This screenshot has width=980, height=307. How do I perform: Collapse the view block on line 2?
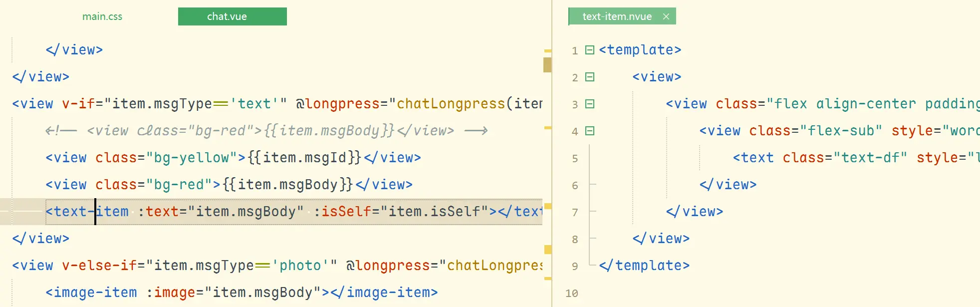[x=589, y=77]
